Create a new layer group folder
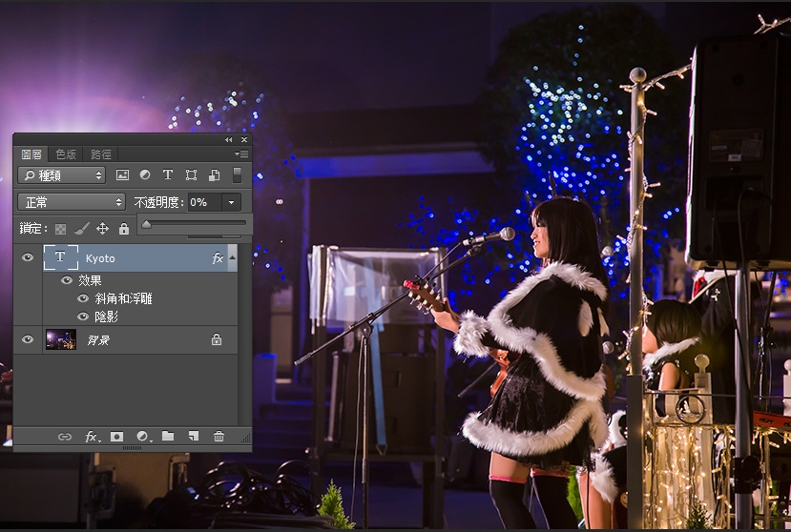This screenshot has height=532, width=791. click(168, 437)
